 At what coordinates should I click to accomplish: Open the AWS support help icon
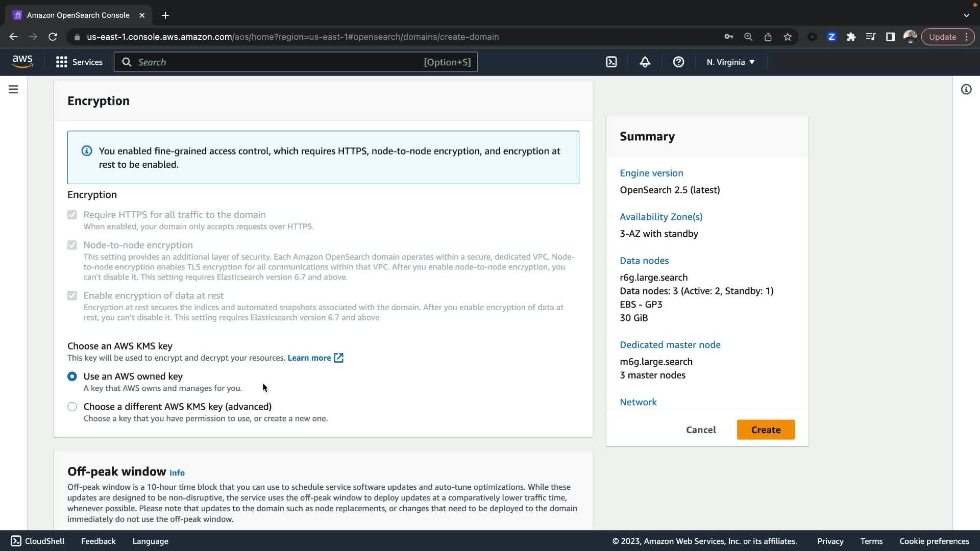pyautogui.click(x=678, y=62)
